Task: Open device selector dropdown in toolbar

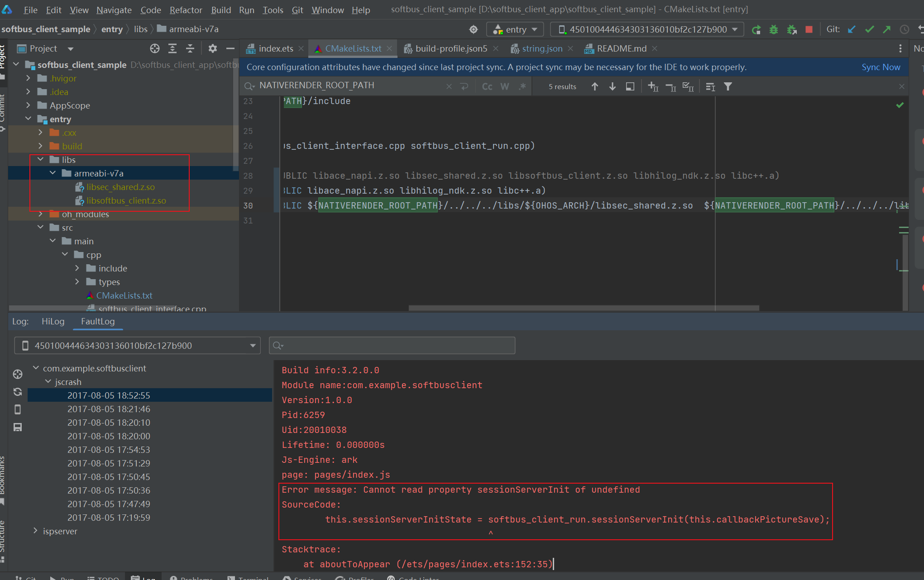Action: pos(647,29)
